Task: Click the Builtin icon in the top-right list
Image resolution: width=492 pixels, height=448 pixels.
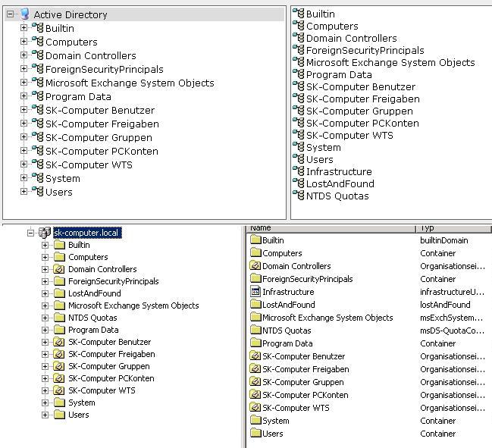Action: tap(299, 14)
